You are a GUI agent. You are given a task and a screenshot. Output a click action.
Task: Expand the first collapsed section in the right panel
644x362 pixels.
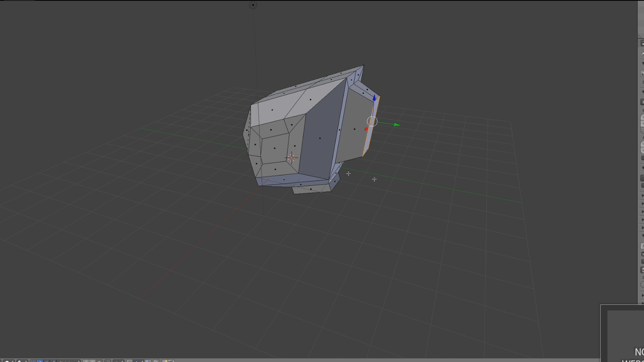(x=642, y=195)
